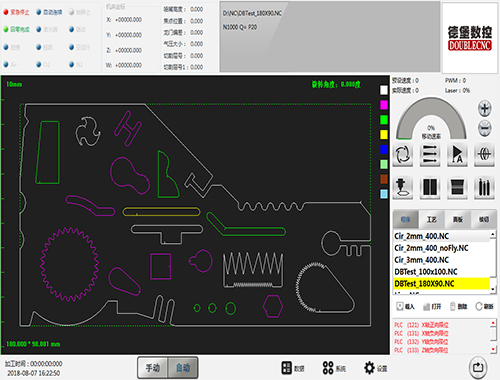This screenshot has width=500, height=380.
Task: Click the file list's scroll-down arrow
Action: coord(493,290)
